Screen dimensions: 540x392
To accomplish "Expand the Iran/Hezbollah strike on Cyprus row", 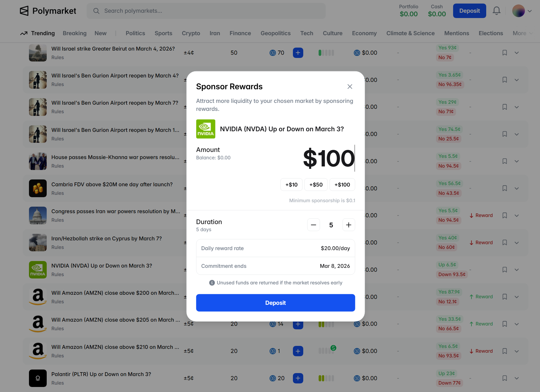I will click(517, 243).
